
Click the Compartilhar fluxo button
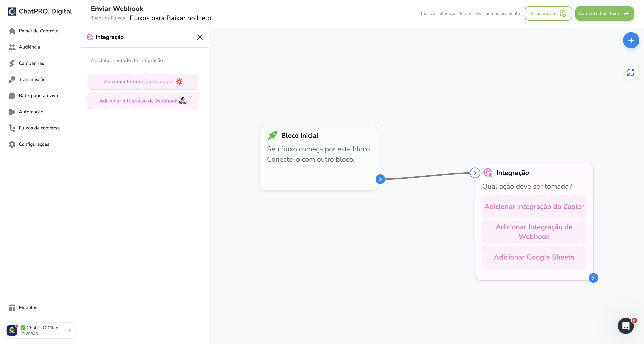coord(604,13)
